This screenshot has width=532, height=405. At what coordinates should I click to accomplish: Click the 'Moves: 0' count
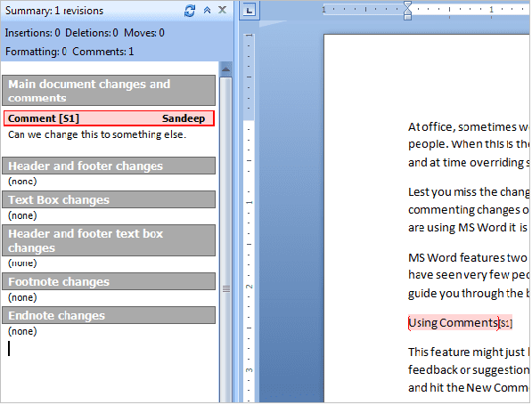(144, 33)
